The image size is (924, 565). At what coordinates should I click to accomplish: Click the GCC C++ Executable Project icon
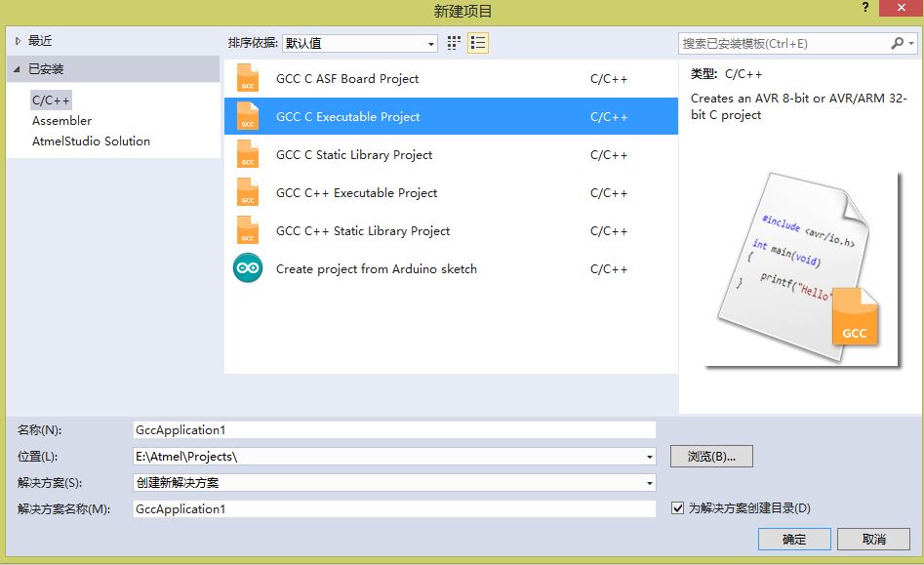point(248,192)
